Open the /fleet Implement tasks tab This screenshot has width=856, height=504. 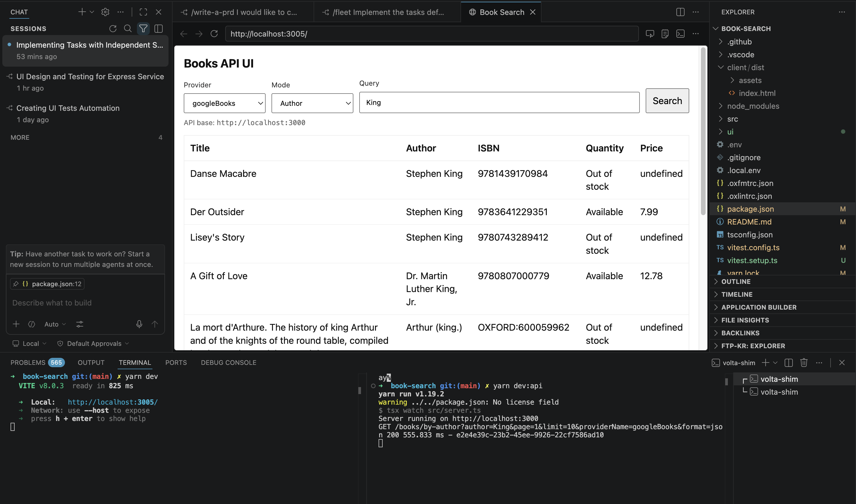coord(387,12)
